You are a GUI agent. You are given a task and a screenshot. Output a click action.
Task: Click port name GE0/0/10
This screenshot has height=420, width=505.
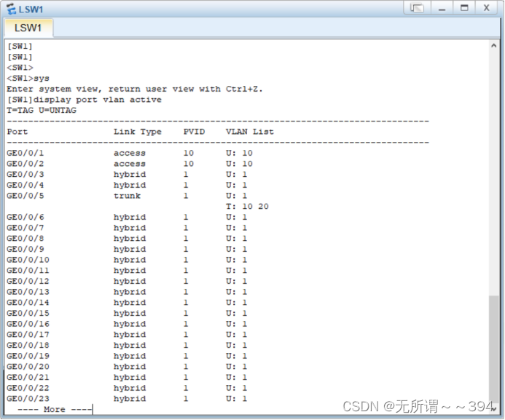(28, 260)
